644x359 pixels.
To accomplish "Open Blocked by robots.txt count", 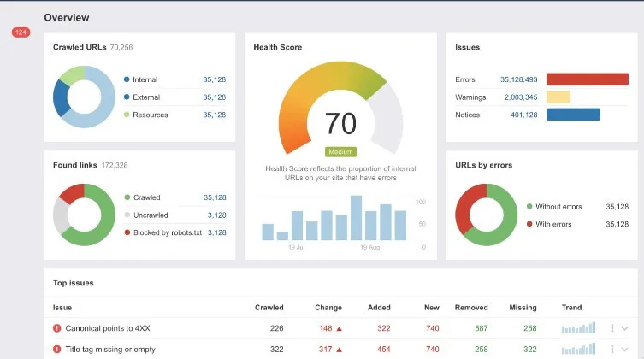I will [x=217, y=232].
